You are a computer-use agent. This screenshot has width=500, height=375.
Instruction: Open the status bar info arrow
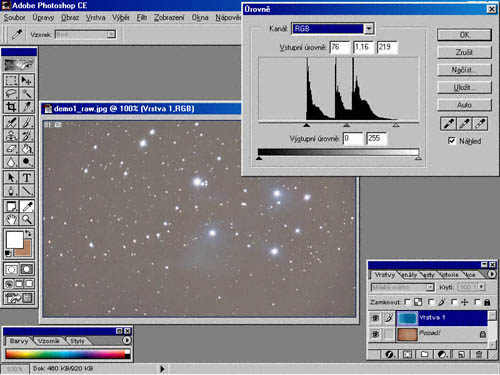click(162, 369)
